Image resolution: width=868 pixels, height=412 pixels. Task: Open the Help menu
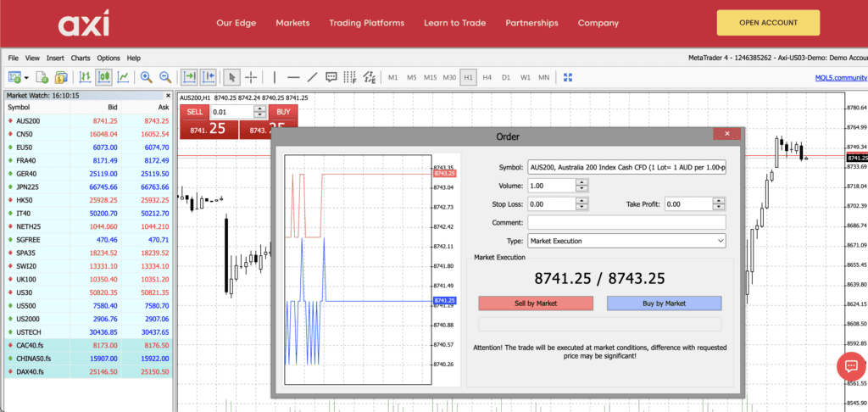point(133,58)
